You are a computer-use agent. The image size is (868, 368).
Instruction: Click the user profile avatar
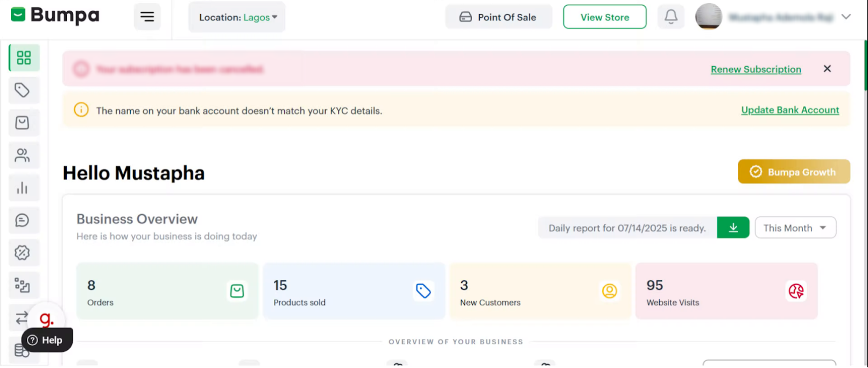point(709,17)
